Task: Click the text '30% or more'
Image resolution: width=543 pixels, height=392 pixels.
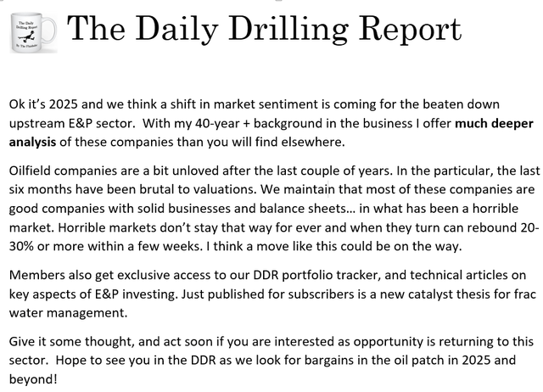Action: (47, 246)
